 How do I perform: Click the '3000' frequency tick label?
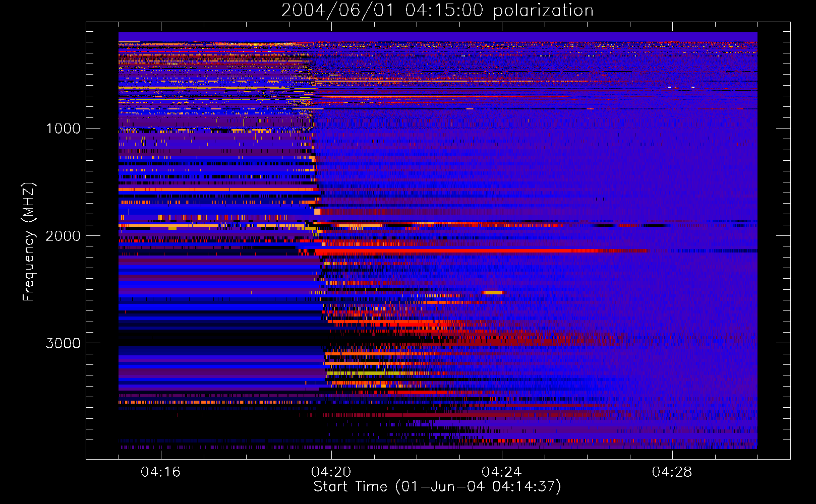pos(63,343)
